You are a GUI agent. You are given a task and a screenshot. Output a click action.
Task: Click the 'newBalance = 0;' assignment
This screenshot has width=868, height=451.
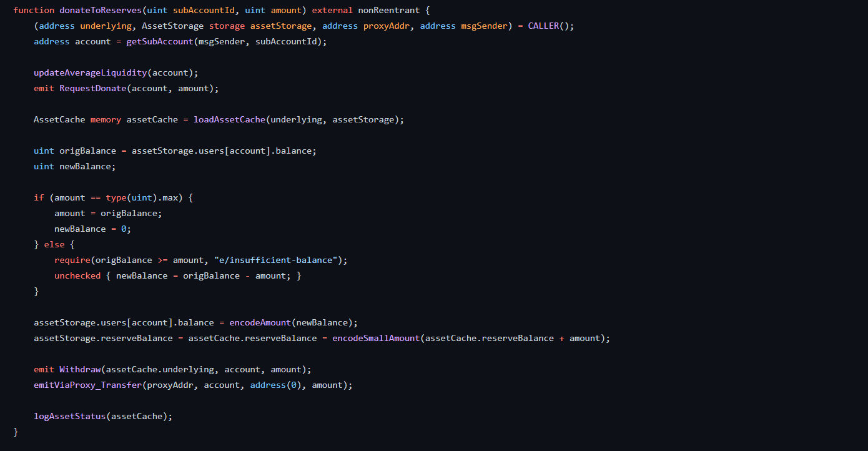pyautogui.click(x=92, y=229)
